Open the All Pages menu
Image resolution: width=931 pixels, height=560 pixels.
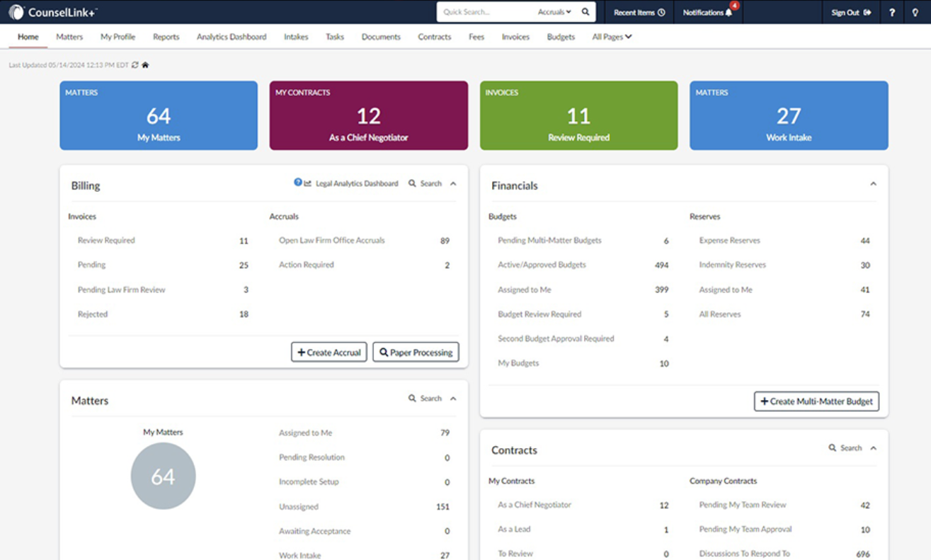pyautogui.click(x=611, y=37)
